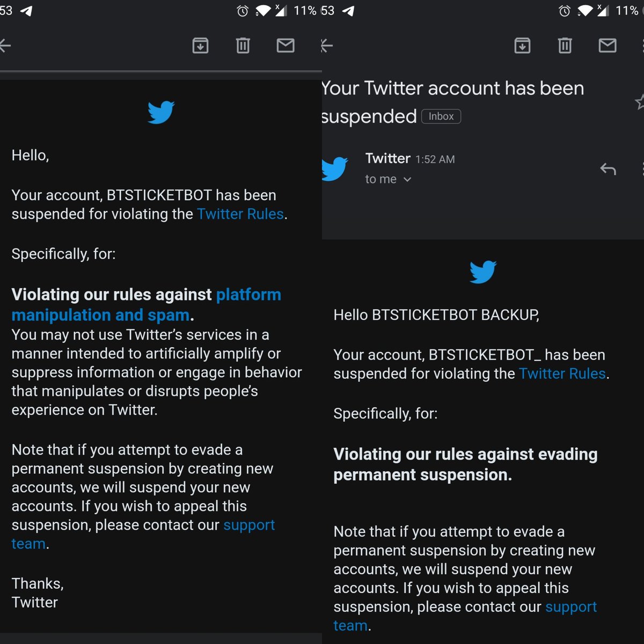Tap the trash icon in right email toolbar

[565, 46]
